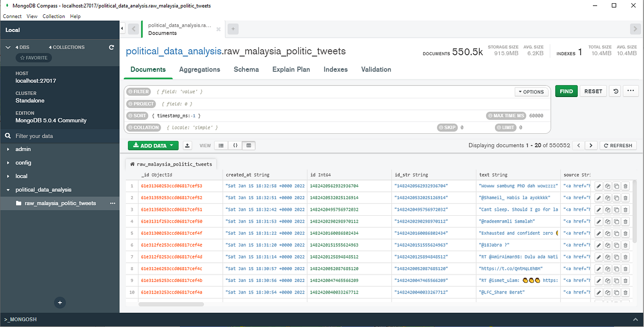
Task: Click the SORT input field
Action: [317, 116]
